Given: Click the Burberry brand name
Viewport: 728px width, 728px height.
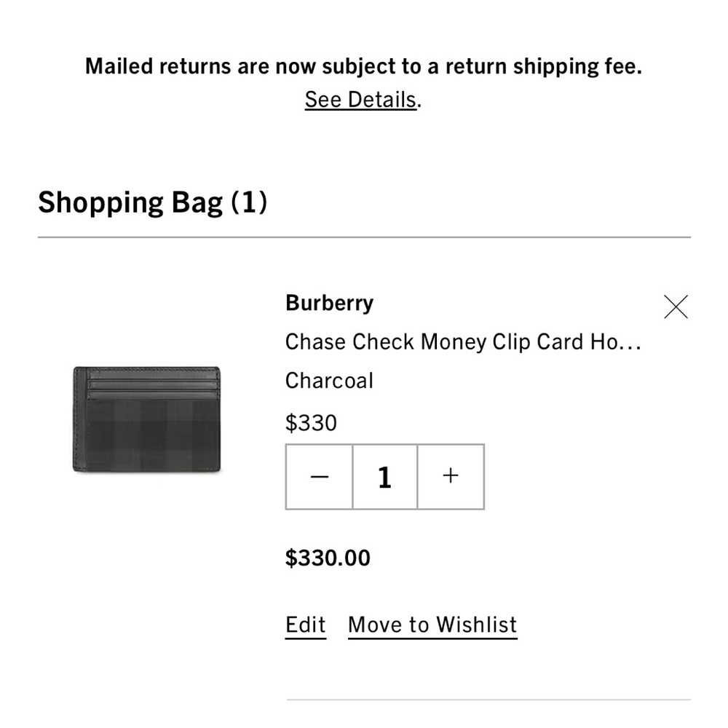Looking at the screenshot, I should (329, 303).
